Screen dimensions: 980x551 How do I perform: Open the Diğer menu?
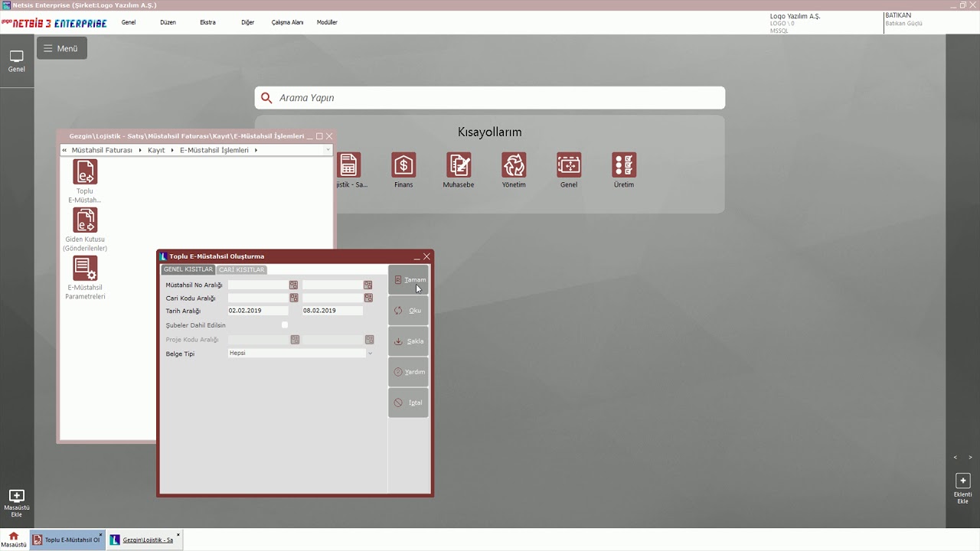click(x=247, y=22)
